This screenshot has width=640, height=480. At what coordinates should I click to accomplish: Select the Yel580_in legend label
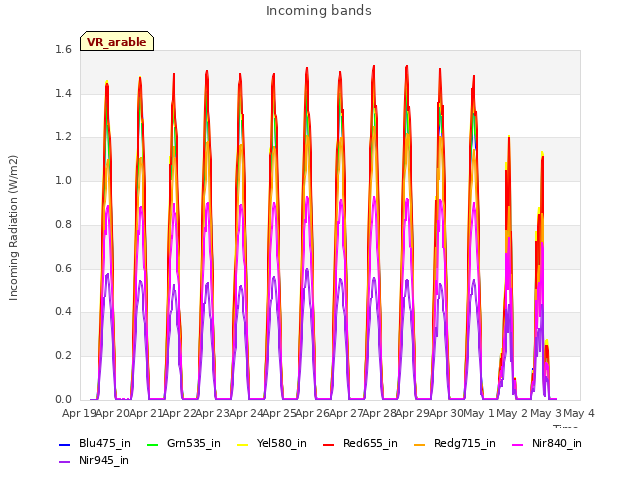282,443
